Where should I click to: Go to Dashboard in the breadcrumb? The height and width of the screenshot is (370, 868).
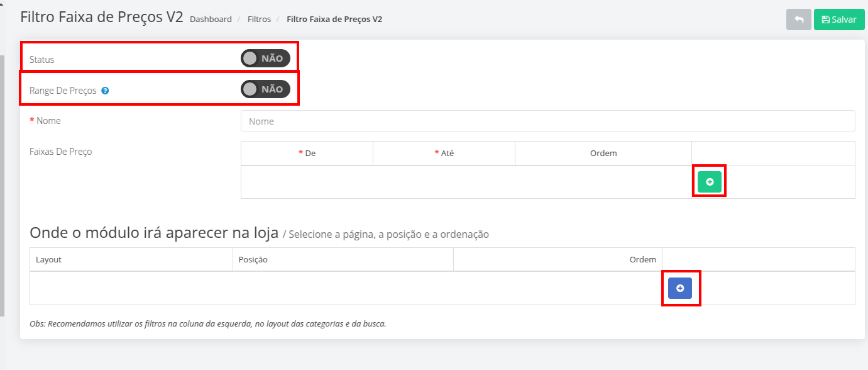[x=211, y=20]
